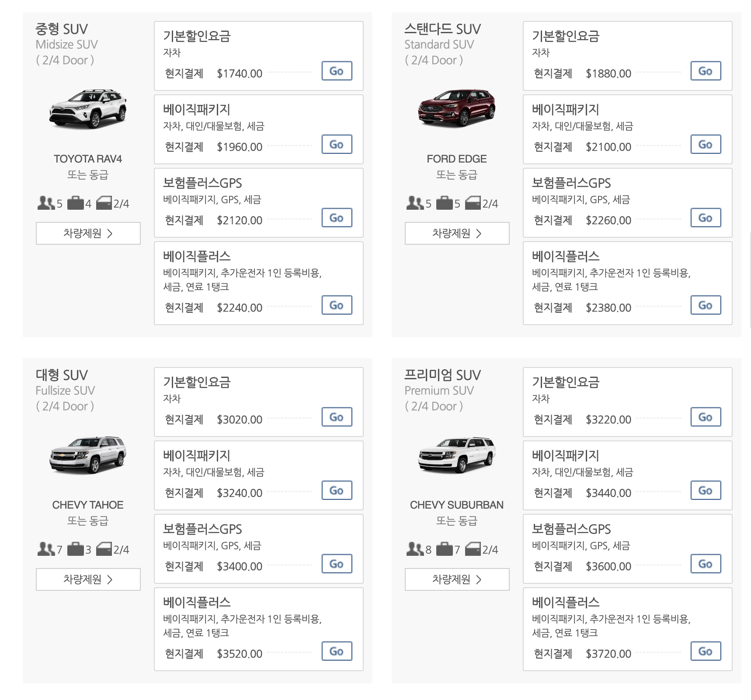This screenshot has width=751, height=700.
Task: Click luggage icon under Ford Edge
Action: (x=444, y=203)
